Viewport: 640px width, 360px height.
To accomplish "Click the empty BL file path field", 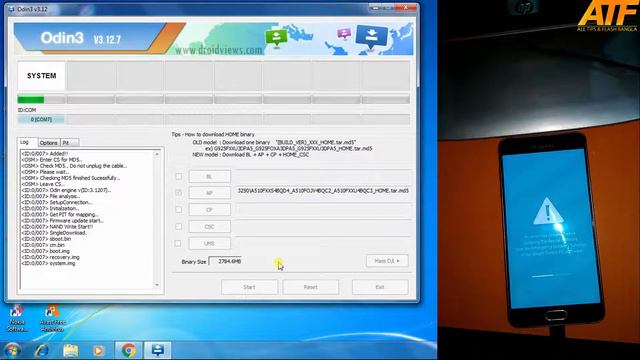I will tap(323, 175).
